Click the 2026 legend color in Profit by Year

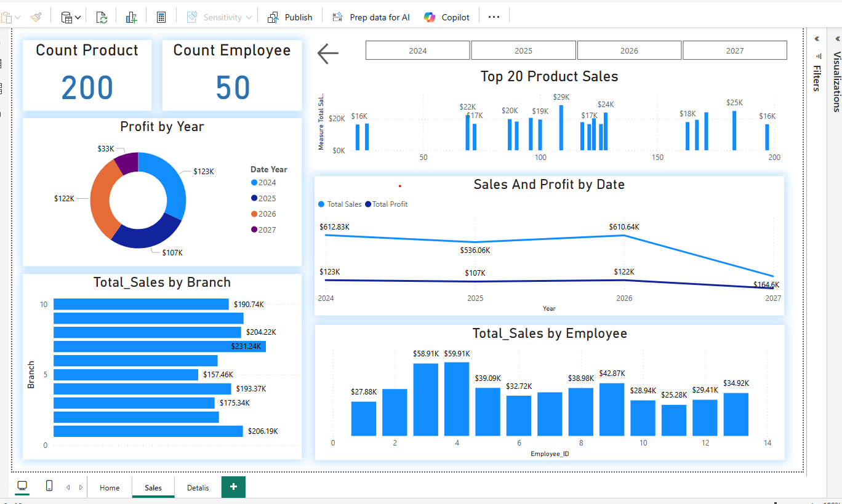click(x=254, y=214)
